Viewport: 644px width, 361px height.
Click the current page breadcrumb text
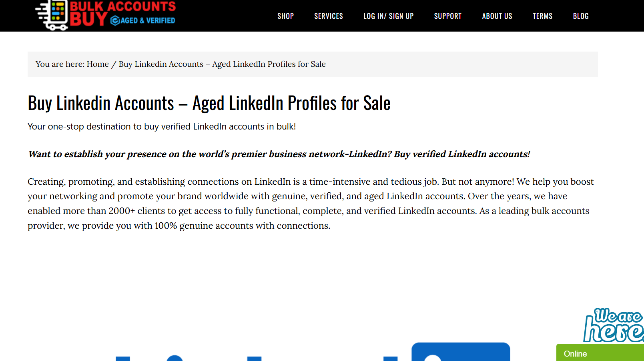pos(222,64)
